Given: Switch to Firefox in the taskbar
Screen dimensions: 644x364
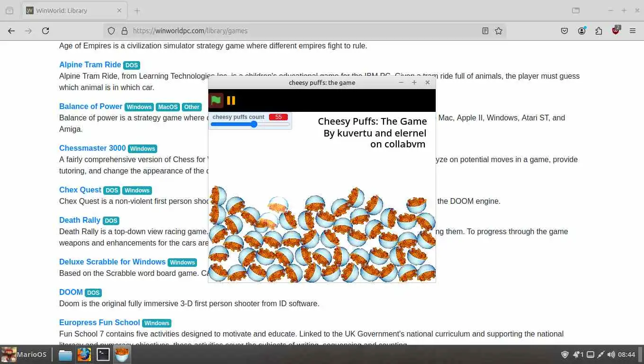Looking at the screenshot, I should pyautogui.click(x=84, y=355).
